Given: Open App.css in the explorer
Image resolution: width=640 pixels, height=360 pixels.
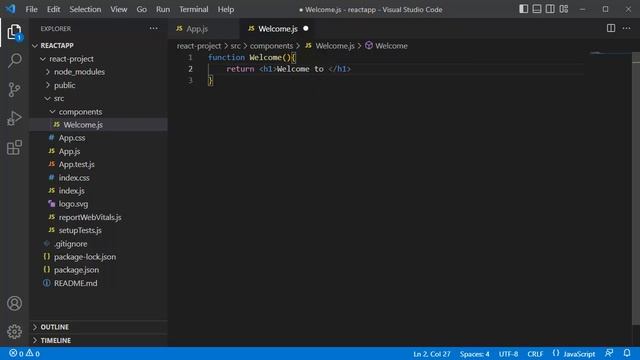Looking at the screenshot, I should [98, 138].
